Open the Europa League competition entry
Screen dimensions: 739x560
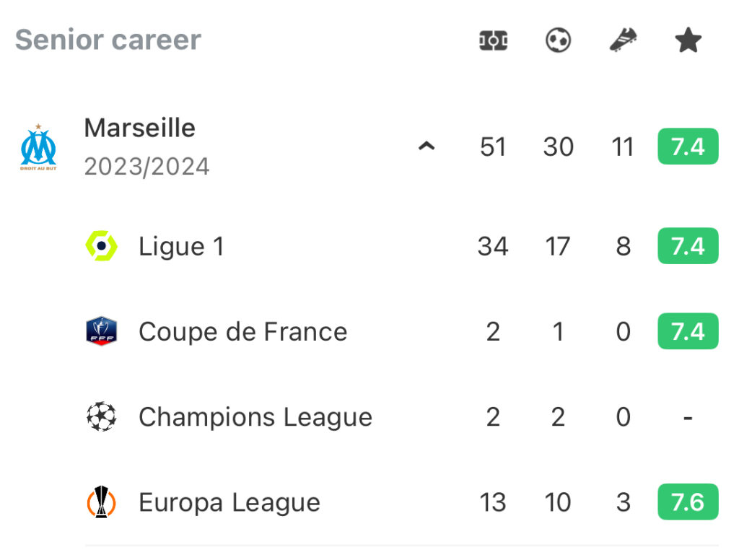click(x=401, y=502)
